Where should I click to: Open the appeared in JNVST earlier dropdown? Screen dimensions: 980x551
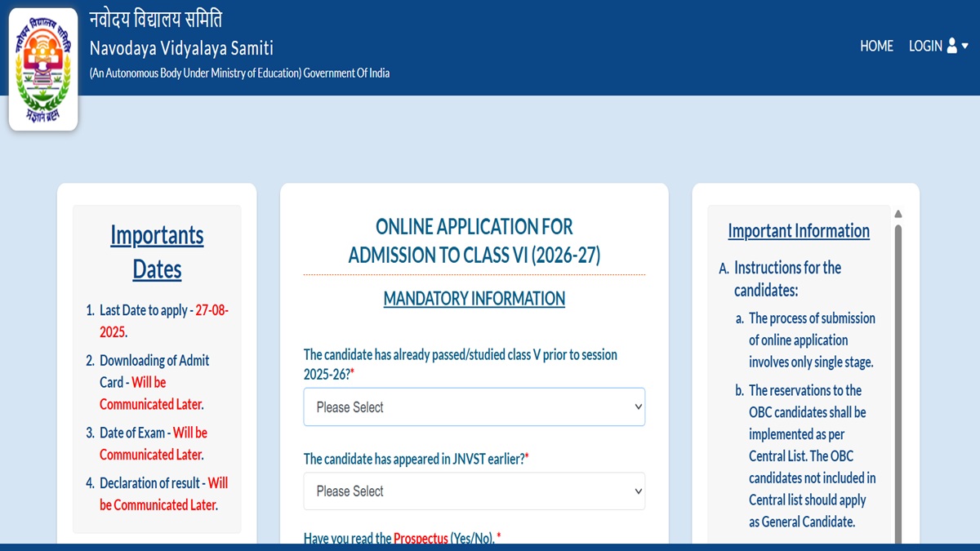tap(474, 491)
